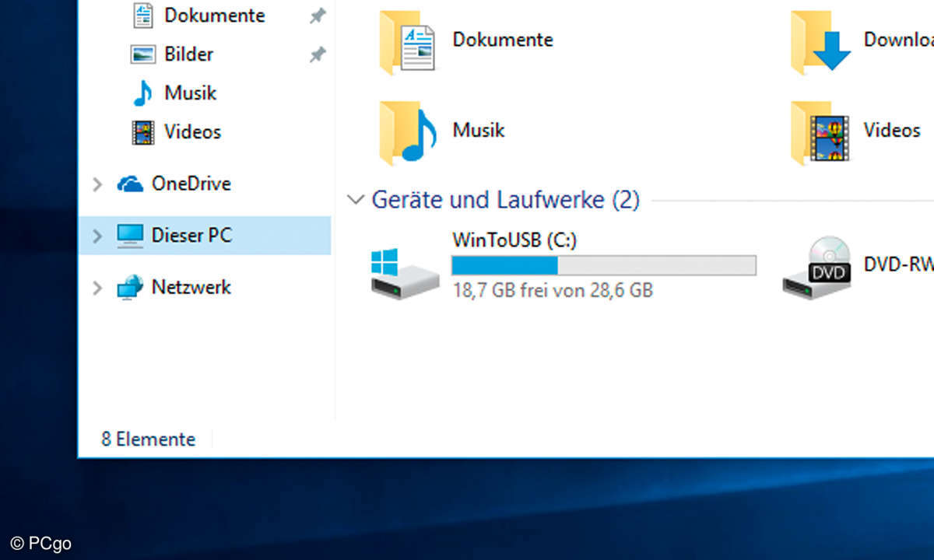Click the '18,7 GB frei von 28,6 GB' text
934x560 pixels.
click(552, 291)
